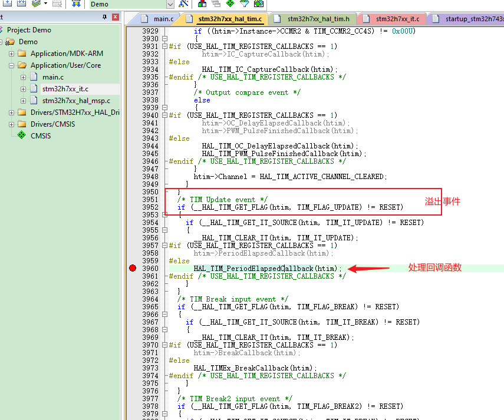The width and height of the screenshot is (504, 420).
Task: Switch to the stm32h7xx_hal_tim.c tab
Action: tap(225, 19)
